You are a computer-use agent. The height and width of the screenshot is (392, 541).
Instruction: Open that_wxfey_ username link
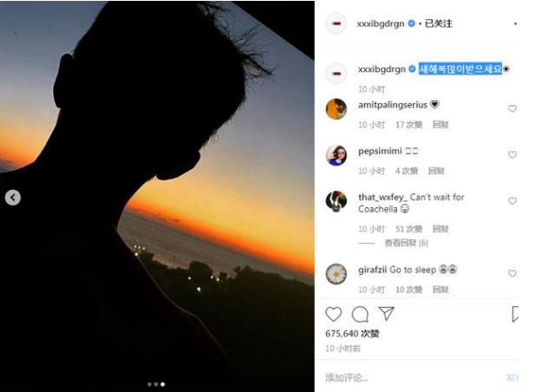click(382, 197)
